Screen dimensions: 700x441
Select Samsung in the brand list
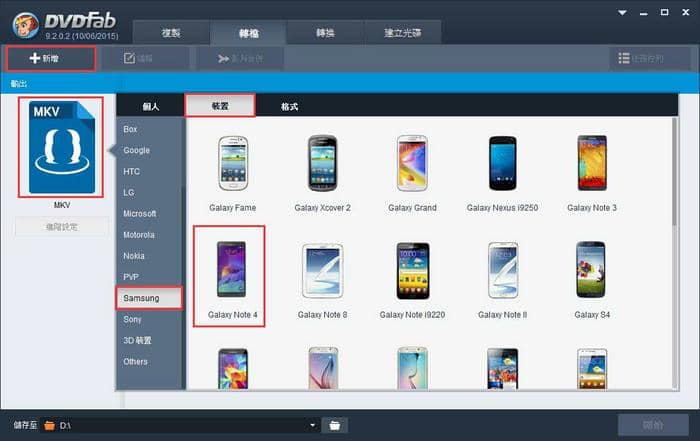click(149, 298)
